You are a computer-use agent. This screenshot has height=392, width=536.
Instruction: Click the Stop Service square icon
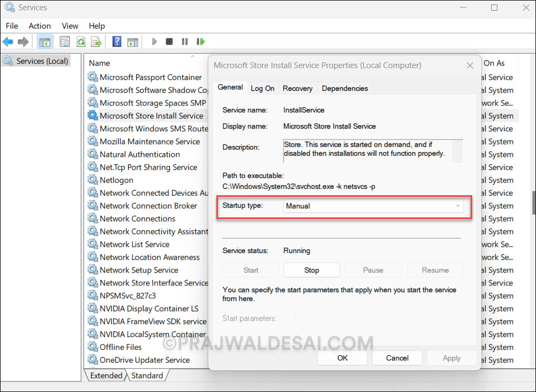point(169,42)
